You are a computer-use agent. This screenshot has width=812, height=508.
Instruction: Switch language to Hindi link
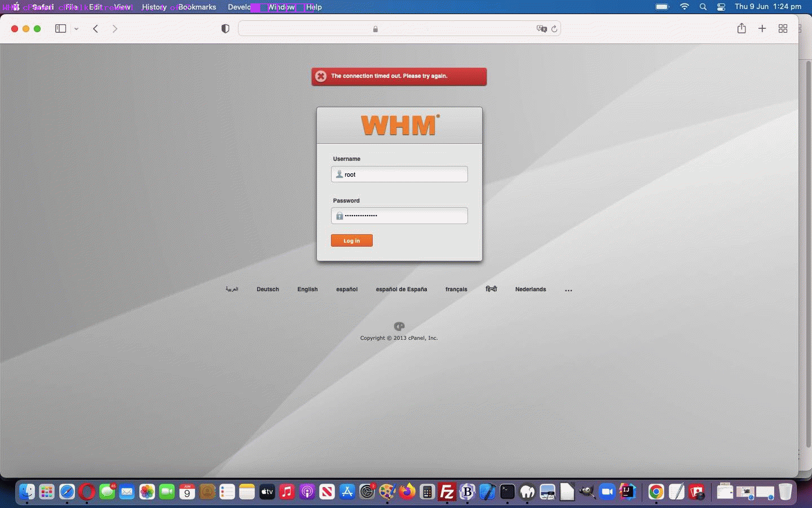491,289
